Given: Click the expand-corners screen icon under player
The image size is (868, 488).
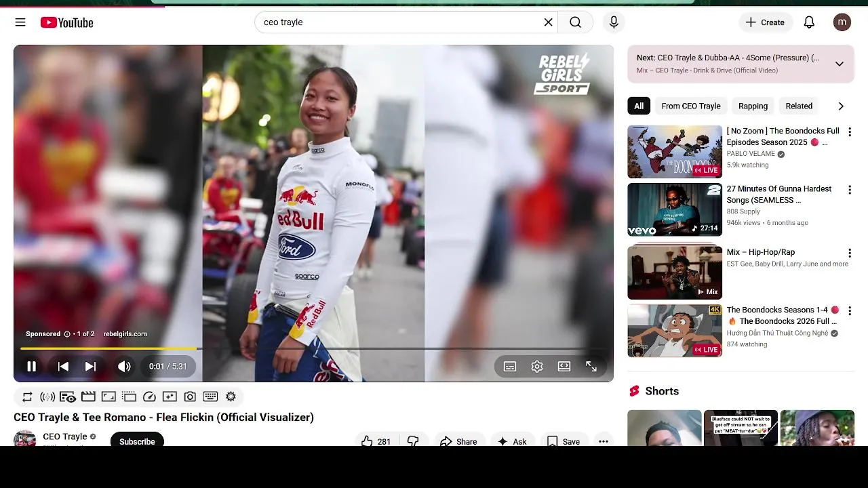Looking at the screenshot, I should click(108, 396).
